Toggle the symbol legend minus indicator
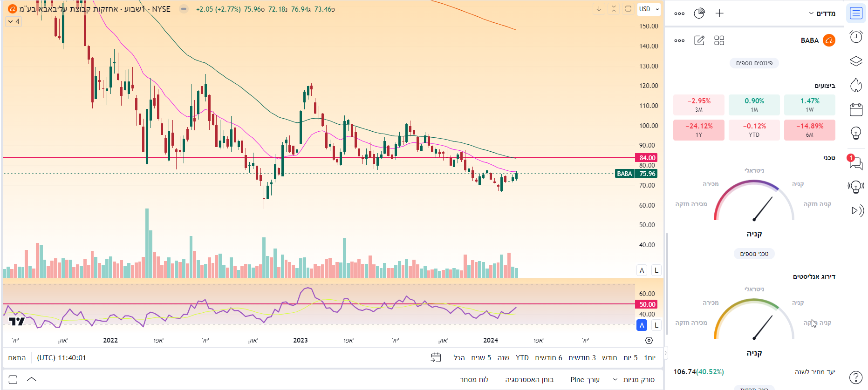 tap(184, 9)
